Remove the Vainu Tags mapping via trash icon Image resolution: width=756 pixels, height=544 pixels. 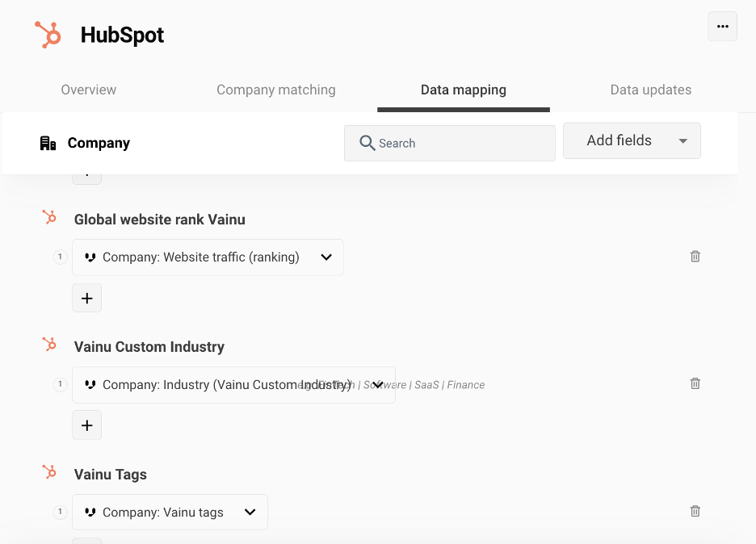tap(695, 512)
